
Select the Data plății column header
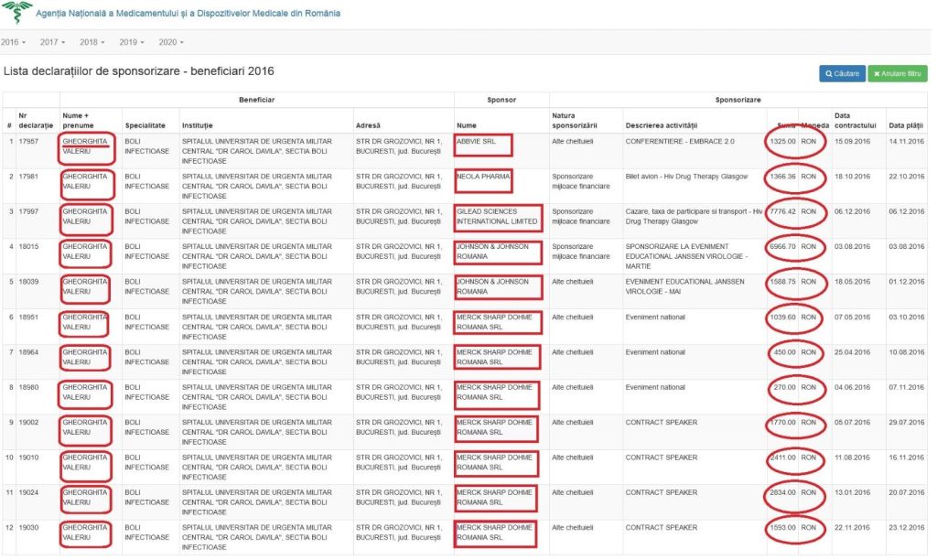[x=906, y=125]
